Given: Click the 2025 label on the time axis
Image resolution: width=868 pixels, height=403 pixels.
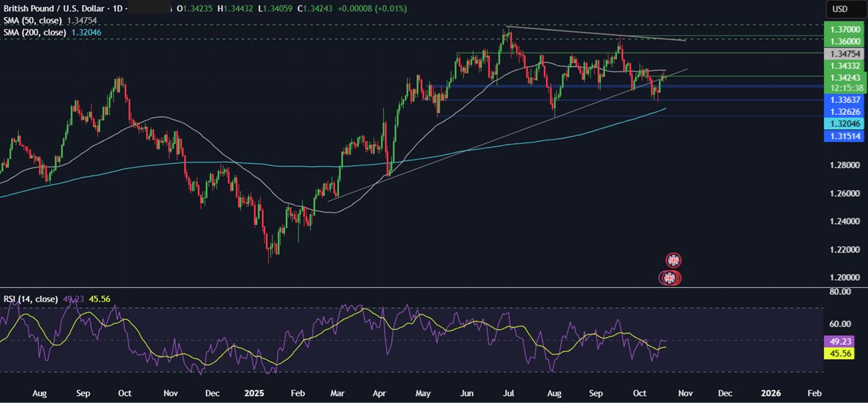Looking at the screenshot, I should pyautogui.click(x=254, y=392).
